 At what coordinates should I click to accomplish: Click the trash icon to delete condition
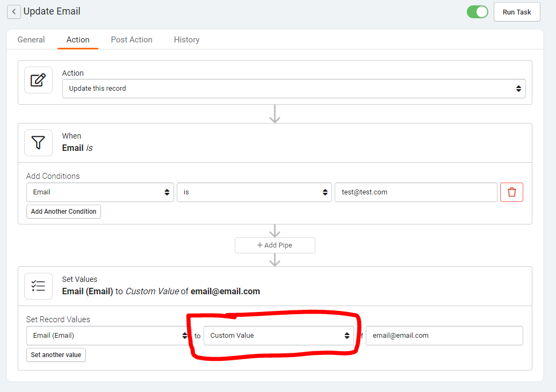(x=511, y=192)
